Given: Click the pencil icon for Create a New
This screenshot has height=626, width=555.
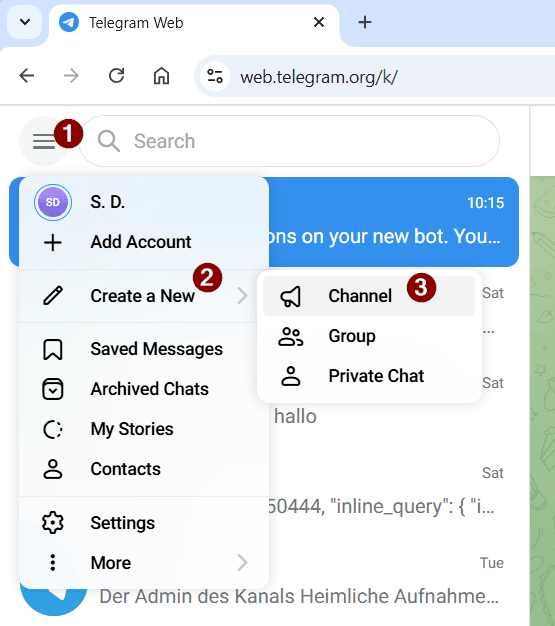Looking at the screenshot, I should [53, 296].
